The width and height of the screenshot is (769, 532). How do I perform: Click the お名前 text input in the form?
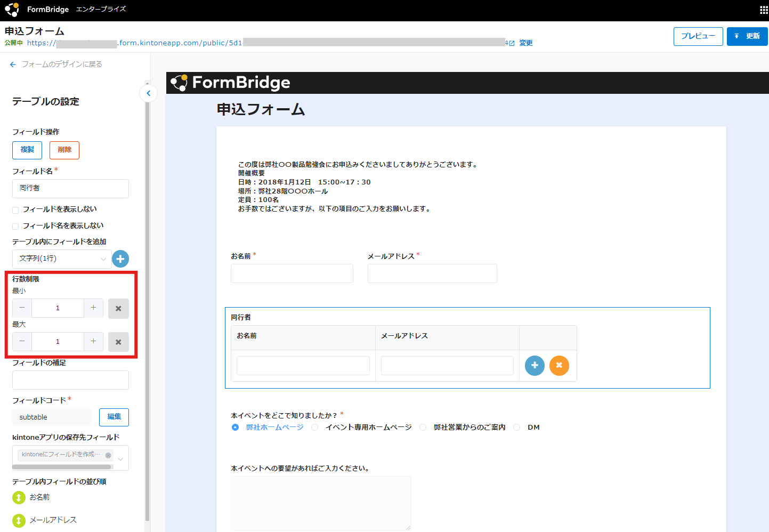(x=292, y=273)
